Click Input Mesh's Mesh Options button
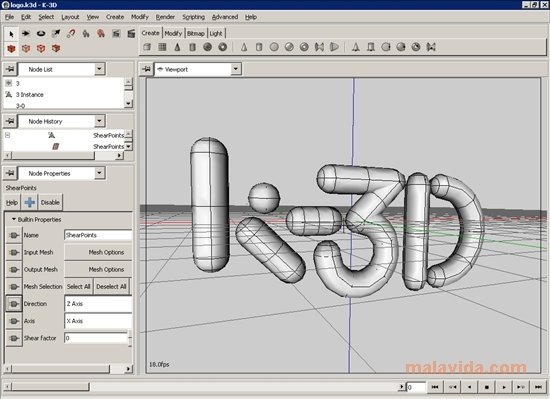Viewport: 550px width, 399px height. click(x=98, y=252)
